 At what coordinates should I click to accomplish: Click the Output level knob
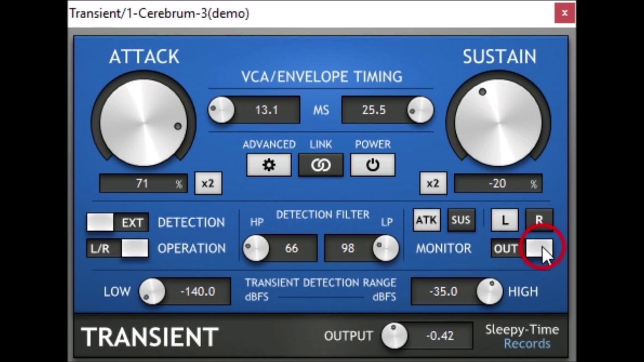click(x=394, y=336)
